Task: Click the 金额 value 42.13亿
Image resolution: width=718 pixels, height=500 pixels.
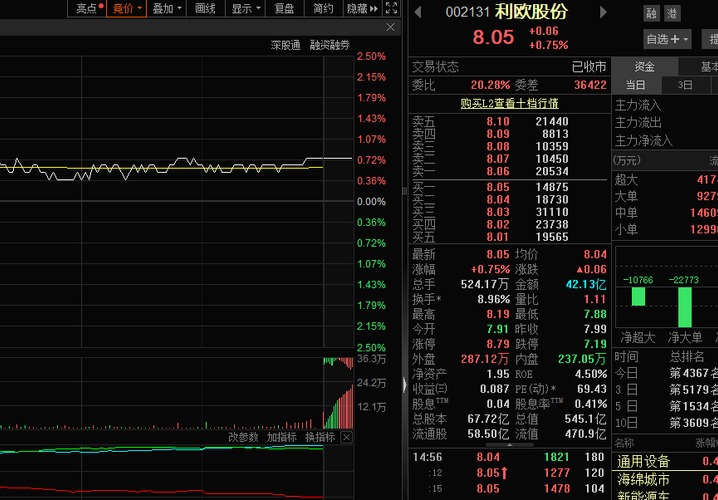Action: pos(586,284)
